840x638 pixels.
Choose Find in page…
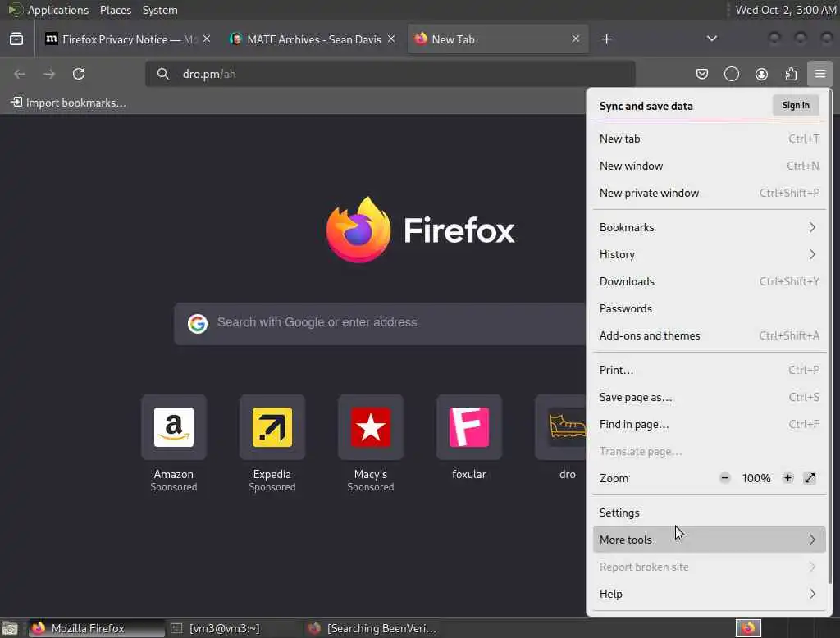click(x=710, y=424)
